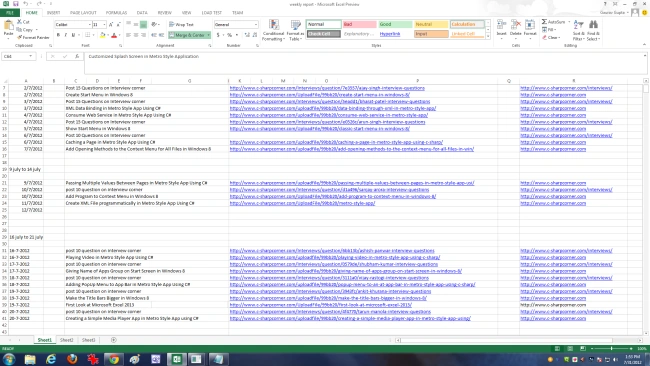Viewport: 650px width, 366px height.
Task: Open Find & Select binoculars menu
Action: tap(593, 30)
